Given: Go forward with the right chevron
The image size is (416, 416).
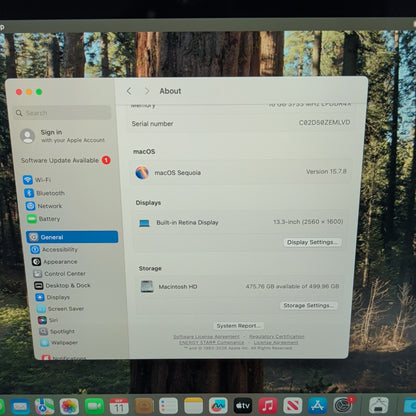Looking at the screenshot, I should [x=147, y=91].
